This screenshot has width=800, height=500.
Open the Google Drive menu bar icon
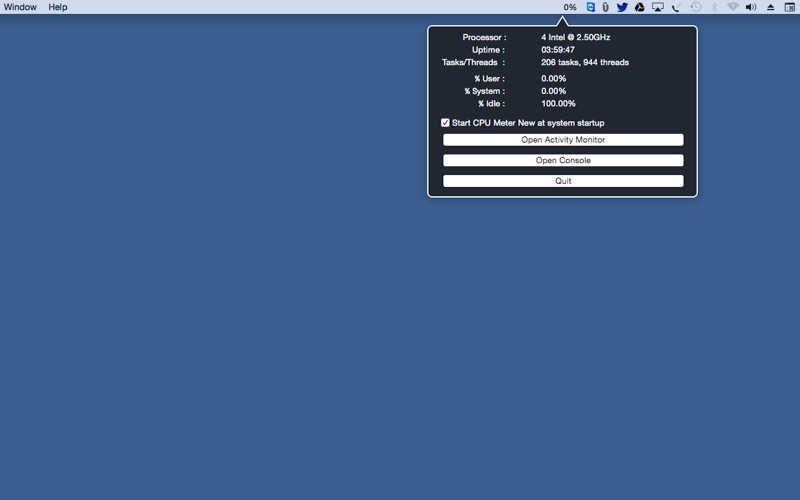pyautogui.click(x=639, y=7)
